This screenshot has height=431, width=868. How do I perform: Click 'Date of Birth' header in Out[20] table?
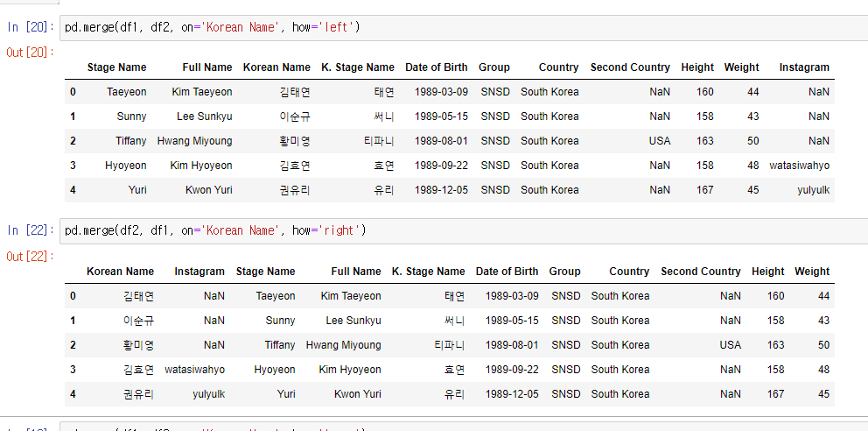[x=437, y=67]
